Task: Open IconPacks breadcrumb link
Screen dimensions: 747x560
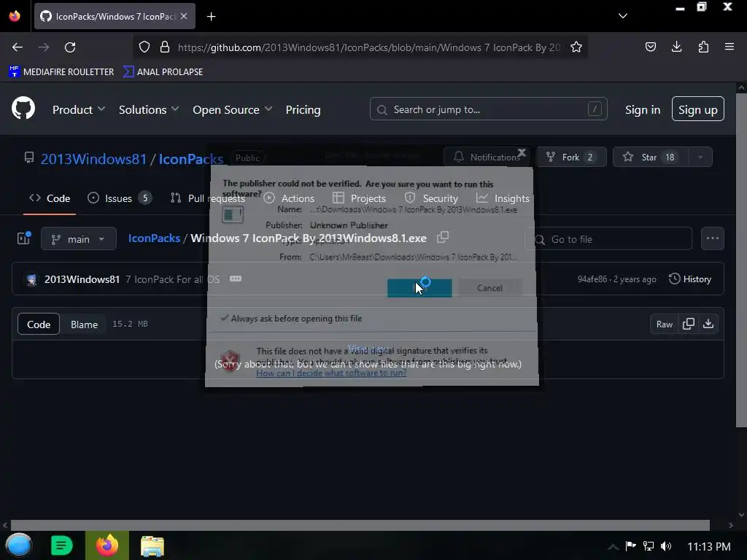Action: [x=154, y=238]
